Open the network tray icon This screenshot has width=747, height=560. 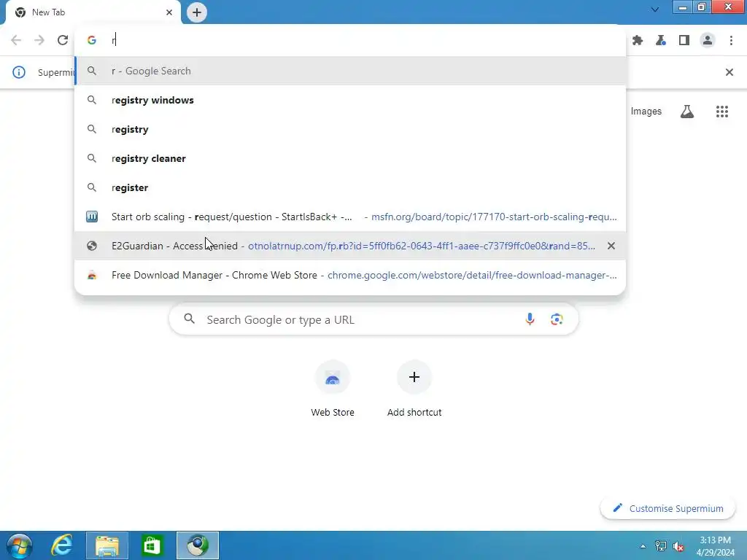[661, 546]
